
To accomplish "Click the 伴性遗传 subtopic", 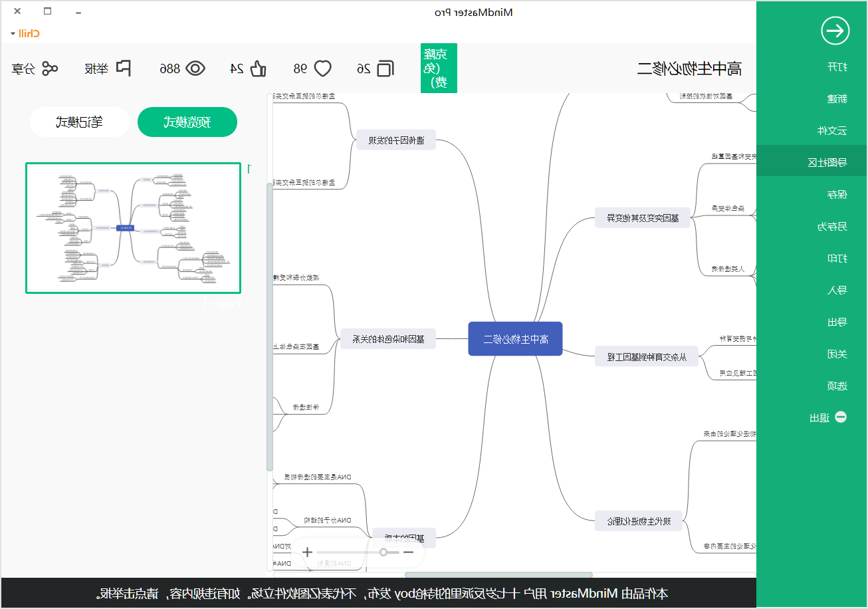I will click(306, 408).
